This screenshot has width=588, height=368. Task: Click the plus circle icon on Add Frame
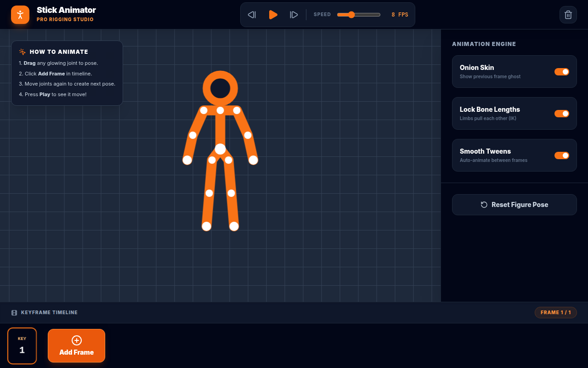pyautogui.click(x=77, y=340)
